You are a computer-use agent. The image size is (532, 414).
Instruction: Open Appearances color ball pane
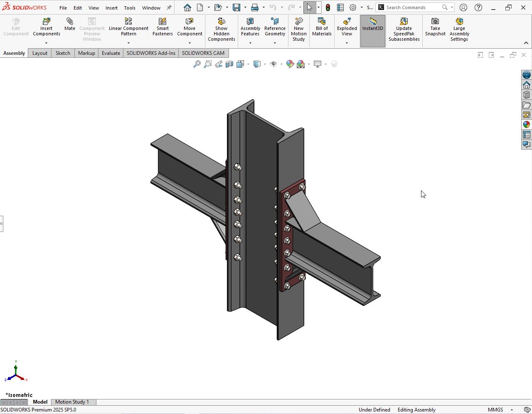(527, 125)
